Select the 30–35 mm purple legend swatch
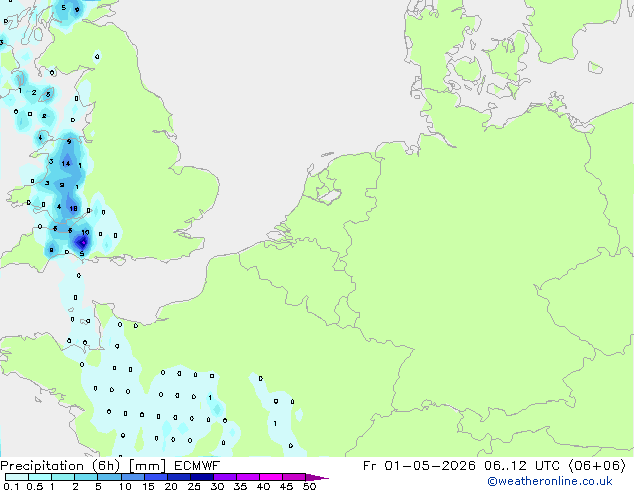Image resolution: width=634 pixels, height=490 pixels. pos(225,477)
